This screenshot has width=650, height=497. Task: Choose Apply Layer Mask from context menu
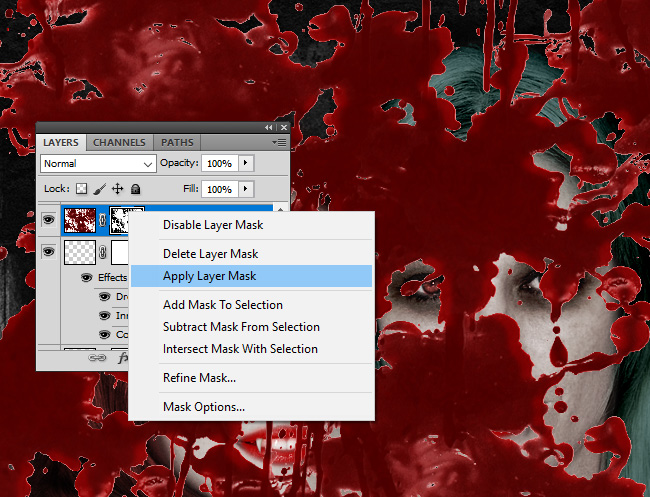[x=209, y=276]
